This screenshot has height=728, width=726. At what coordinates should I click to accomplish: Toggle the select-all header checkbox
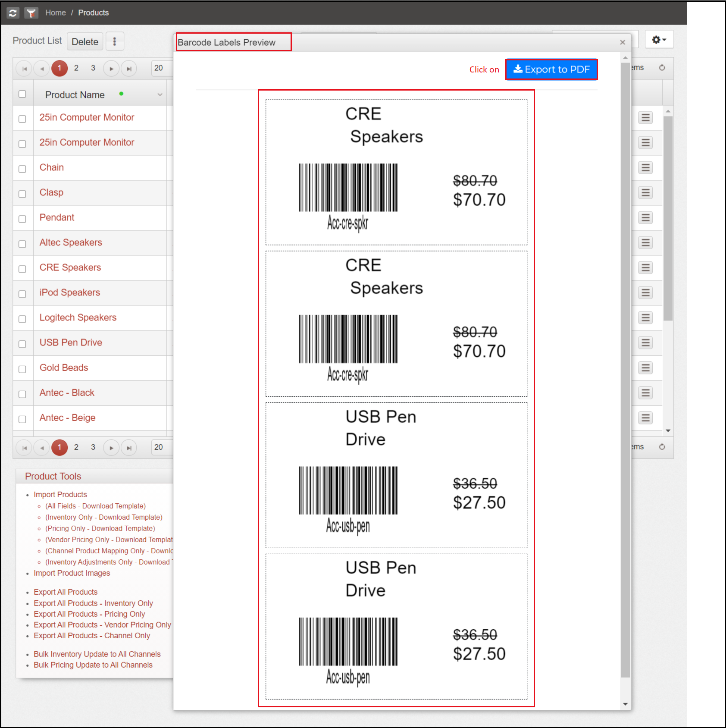pyautogui.click(x=22, y=94)
